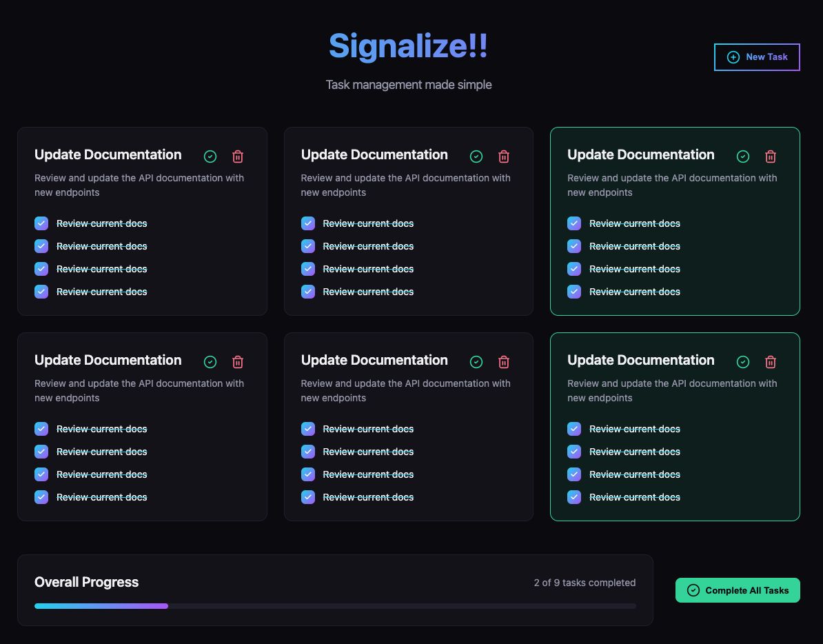
Task: Remove the bottom-middle card with its trash icon
Action: [x=504, y=362]
